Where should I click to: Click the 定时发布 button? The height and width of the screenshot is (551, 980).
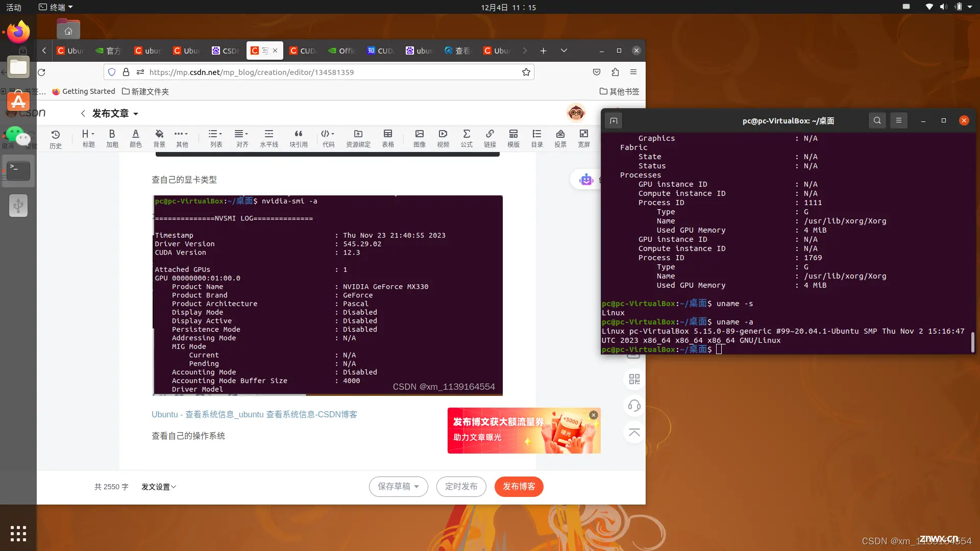461,487
